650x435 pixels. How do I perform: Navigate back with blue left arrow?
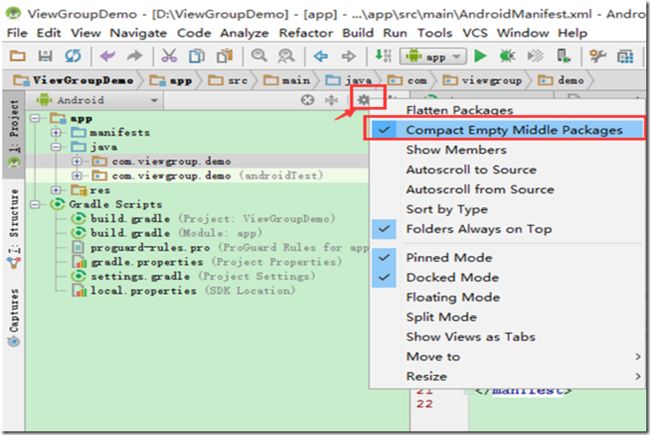[320, 56]
